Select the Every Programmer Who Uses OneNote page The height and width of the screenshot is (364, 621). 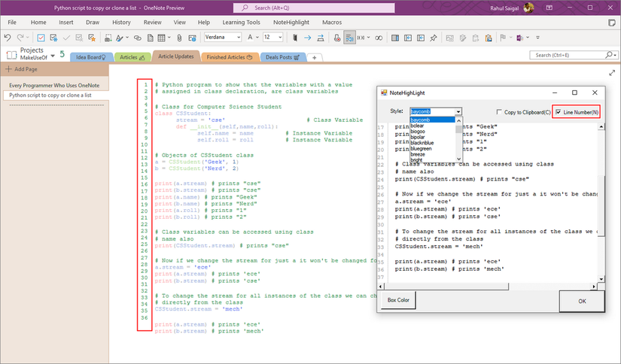click(x=54, y=86)
